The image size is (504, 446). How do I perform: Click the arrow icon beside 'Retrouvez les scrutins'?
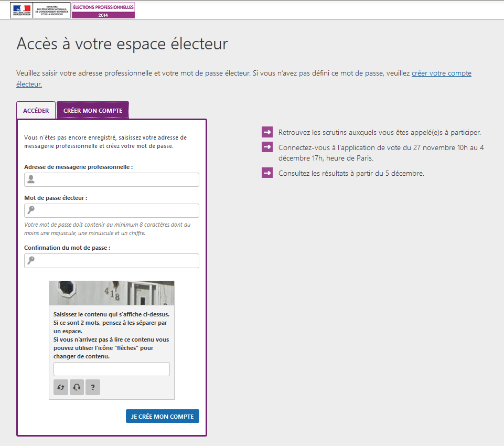[267, 132]
